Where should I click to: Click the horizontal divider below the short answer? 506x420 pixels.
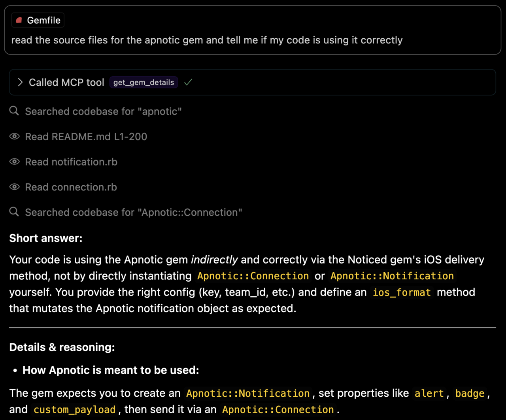[253, 327]
